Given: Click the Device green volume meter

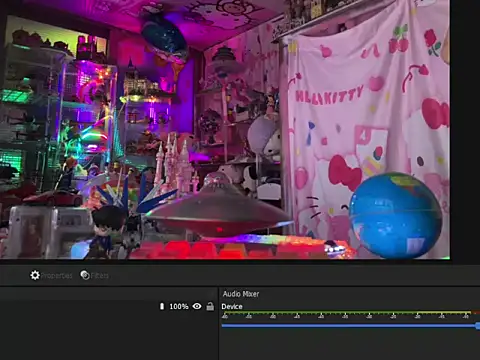Looking at the screenshot, I should click(351, 313).
